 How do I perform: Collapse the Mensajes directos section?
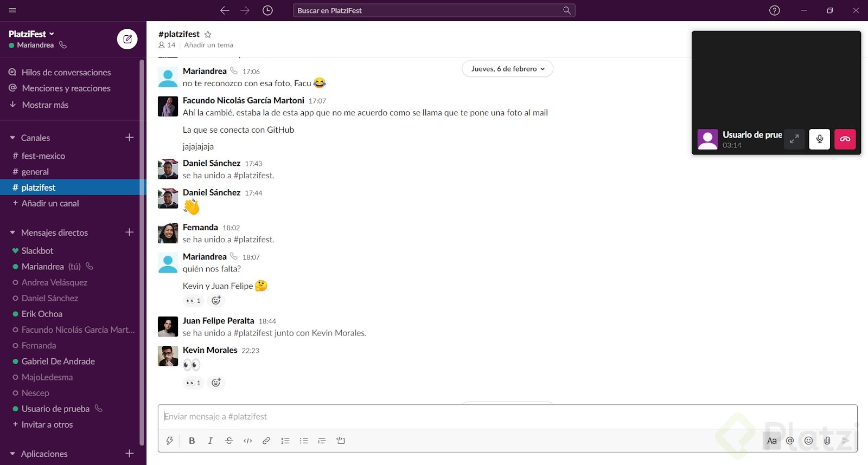(12, 232)
